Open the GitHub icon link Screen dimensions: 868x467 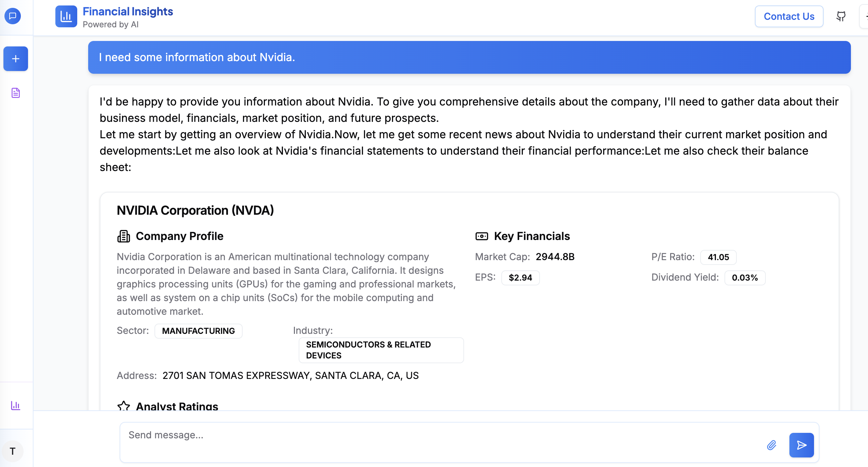[x=841, y=16]
